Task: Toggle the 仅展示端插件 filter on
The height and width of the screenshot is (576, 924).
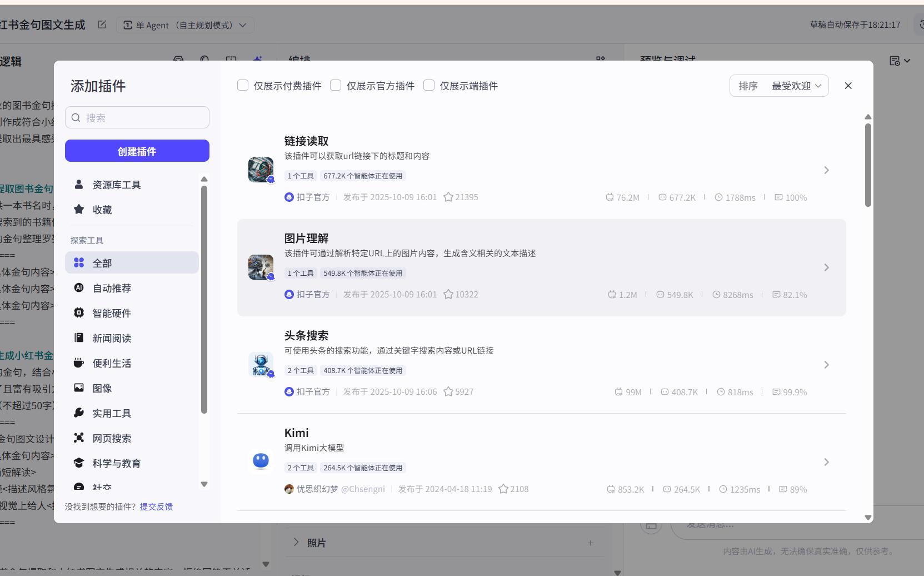Action: click(428, 85)
